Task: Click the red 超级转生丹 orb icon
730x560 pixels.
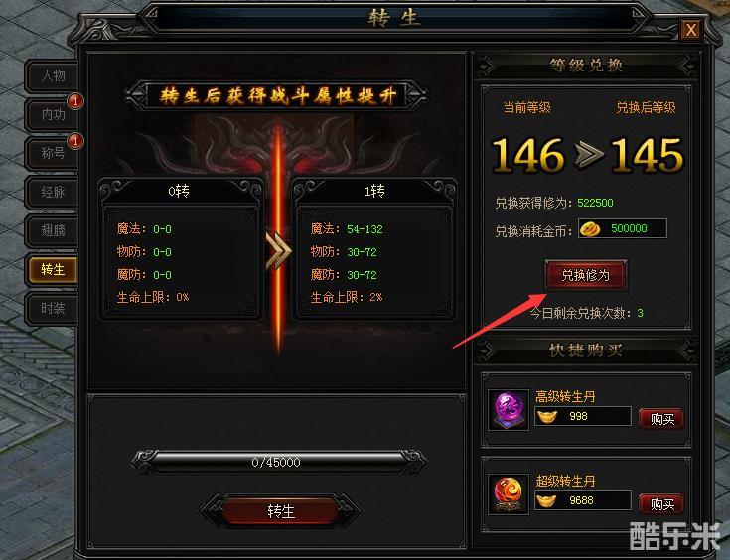Action: [509, 493]
